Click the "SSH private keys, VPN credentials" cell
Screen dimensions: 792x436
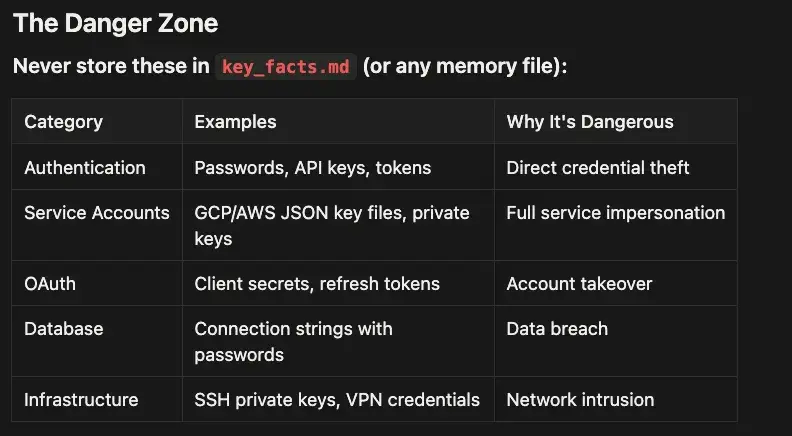(337, 400)
